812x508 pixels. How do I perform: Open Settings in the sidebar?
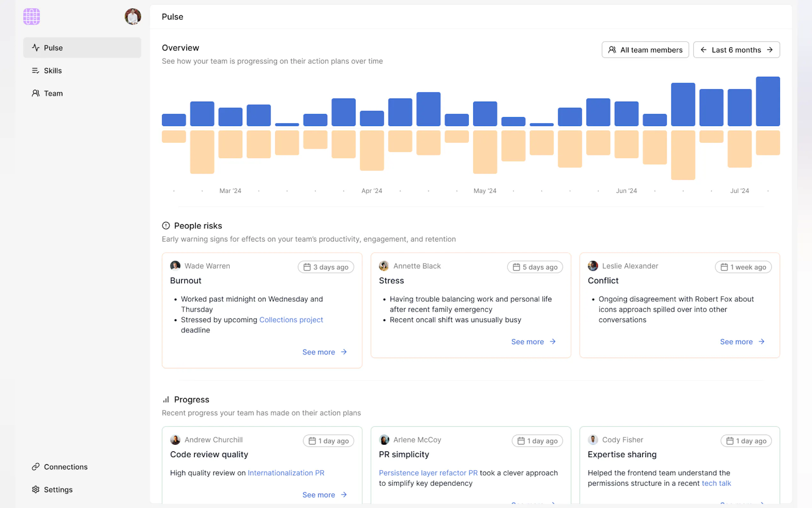(x=58, y=489)
